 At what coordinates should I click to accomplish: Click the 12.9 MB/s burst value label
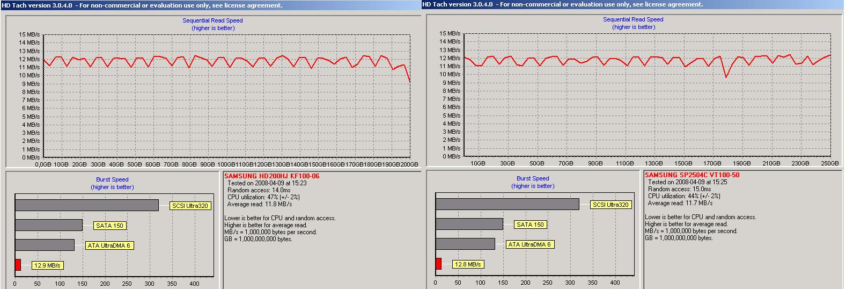pos(47,265)
